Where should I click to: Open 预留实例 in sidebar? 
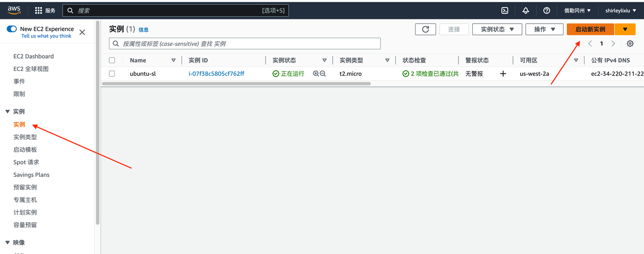pyautogui.click(x=25, y=187)
